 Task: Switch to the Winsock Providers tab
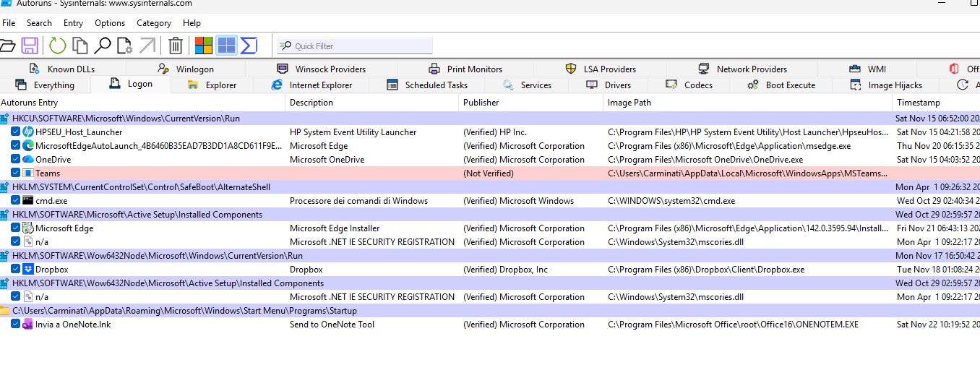tap(321, 69)
